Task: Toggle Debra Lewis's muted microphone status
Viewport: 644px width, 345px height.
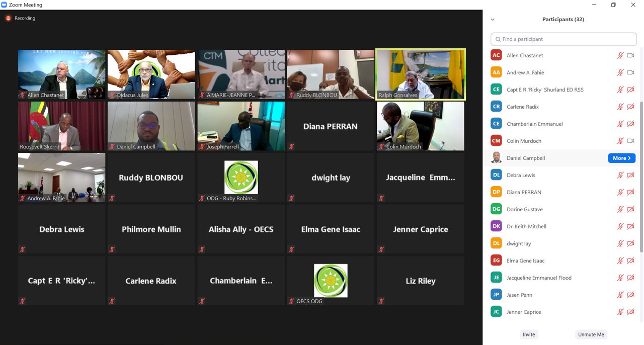Action: [620, 175]
